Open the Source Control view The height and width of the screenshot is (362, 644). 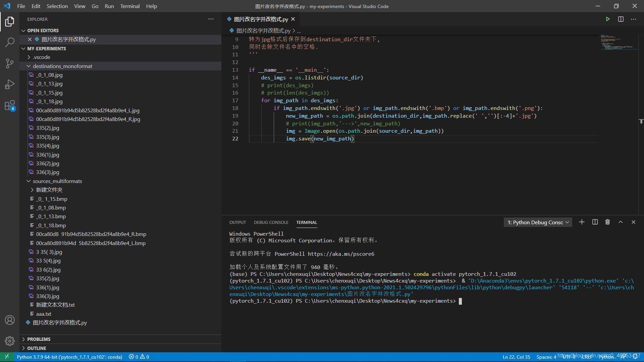coord(10,63)
